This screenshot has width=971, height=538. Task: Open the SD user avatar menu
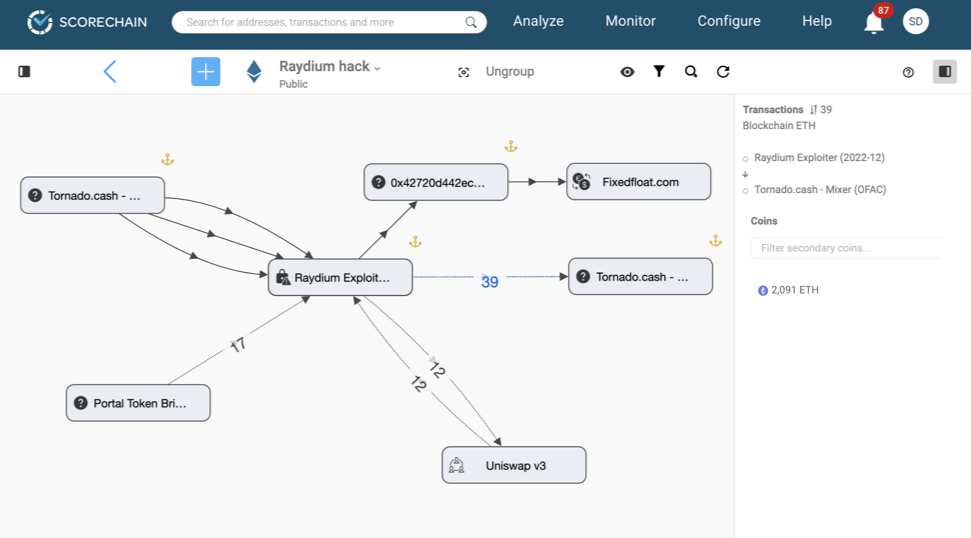point(916,21)
